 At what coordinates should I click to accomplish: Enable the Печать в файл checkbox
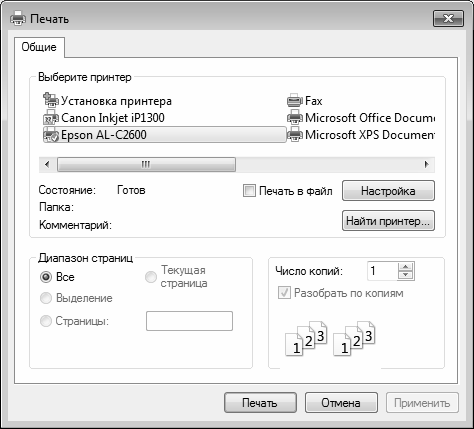pos(249,191)
